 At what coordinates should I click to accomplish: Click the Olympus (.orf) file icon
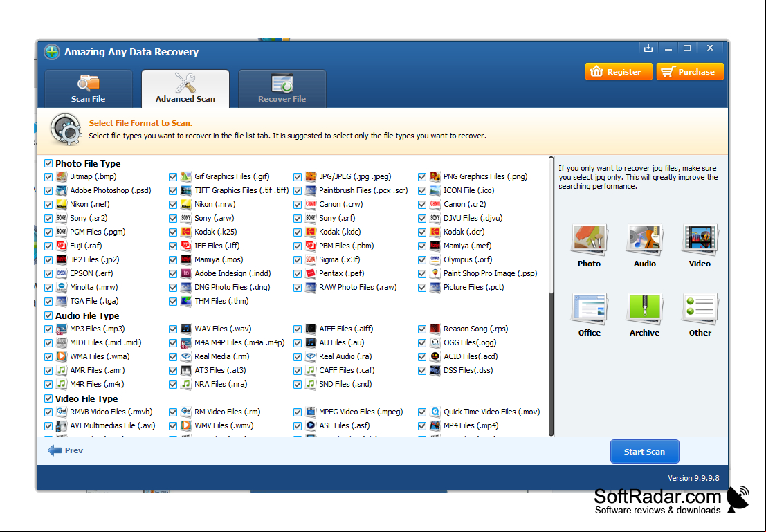tap(435, 259)
